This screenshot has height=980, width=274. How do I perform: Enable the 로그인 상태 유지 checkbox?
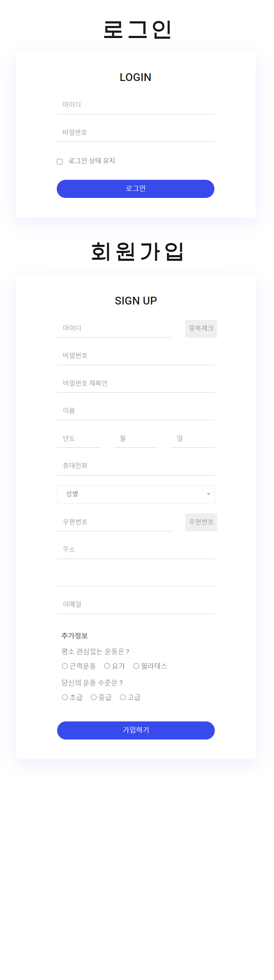point(60,161)
